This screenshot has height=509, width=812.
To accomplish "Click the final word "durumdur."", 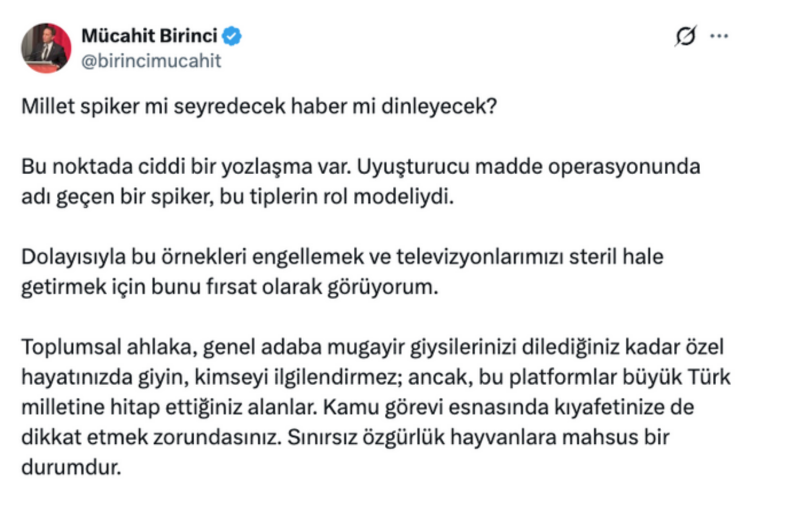I will click(71, 467).
